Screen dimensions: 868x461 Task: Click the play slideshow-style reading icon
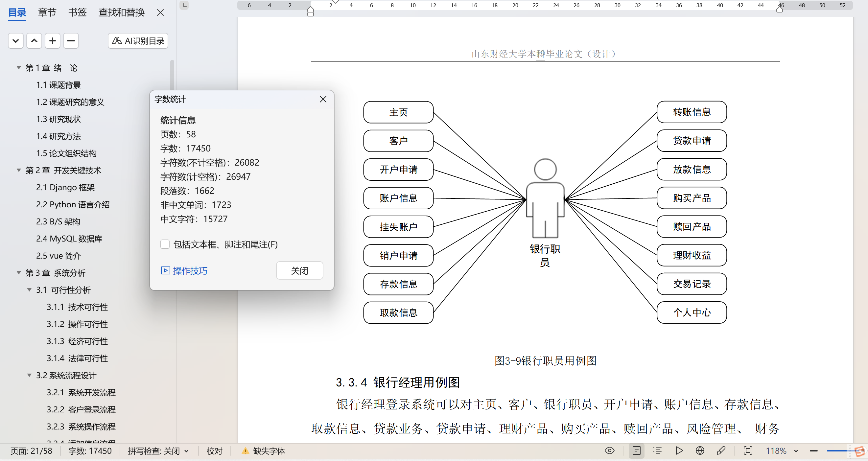[679, 450]
